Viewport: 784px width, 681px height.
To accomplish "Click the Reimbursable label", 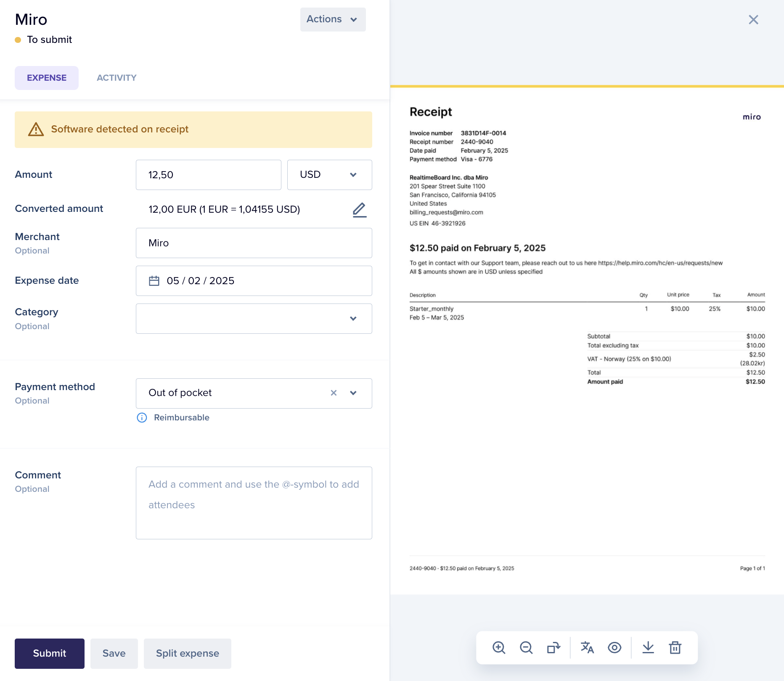I will (182, 417).
